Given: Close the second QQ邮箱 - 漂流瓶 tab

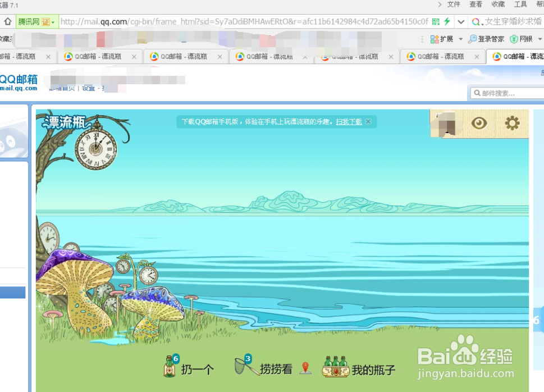Looking at the screenshot, I should click(134, 57).
